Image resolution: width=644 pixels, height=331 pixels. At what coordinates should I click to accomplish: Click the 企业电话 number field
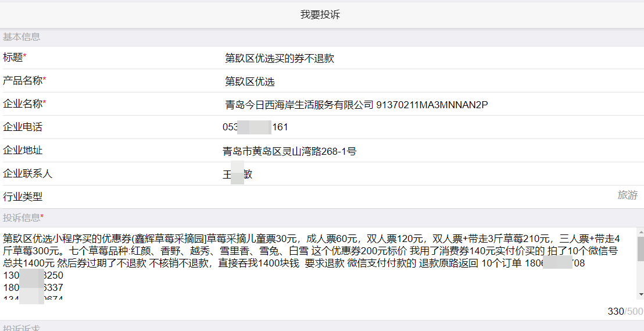[432, 127]
